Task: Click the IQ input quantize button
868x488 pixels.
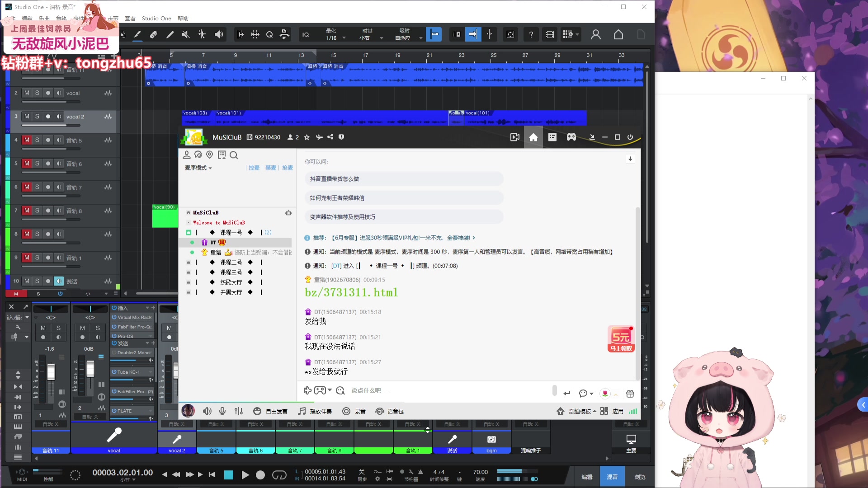Action: (306, 34)
